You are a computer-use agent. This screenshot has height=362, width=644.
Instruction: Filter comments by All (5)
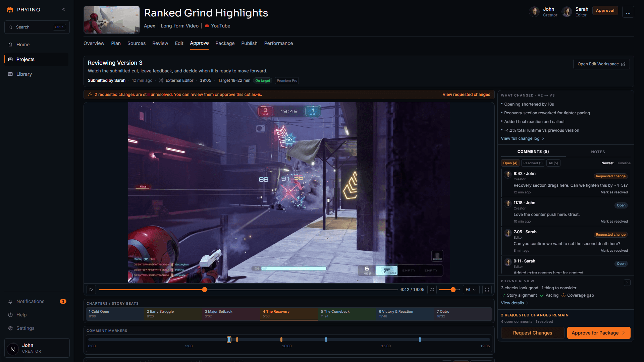[x=553, y=163]
